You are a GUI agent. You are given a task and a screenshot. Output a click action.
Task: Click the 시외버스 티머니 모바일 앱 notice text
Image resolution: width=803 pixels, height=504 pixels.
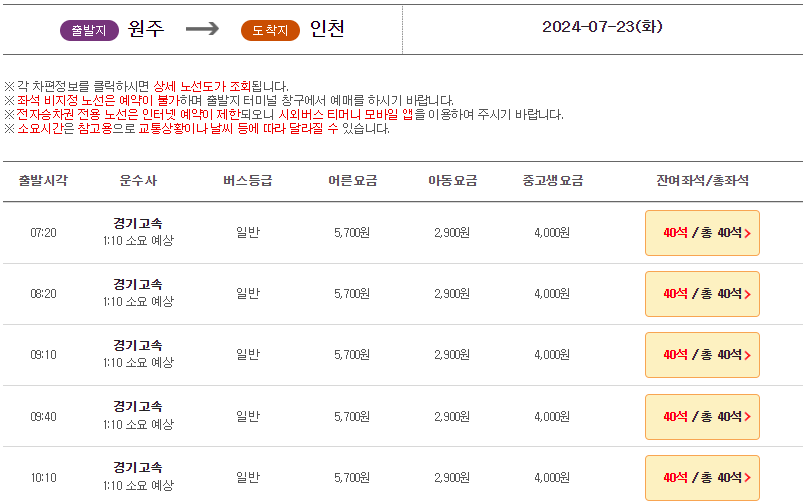[x=346, y=114]
